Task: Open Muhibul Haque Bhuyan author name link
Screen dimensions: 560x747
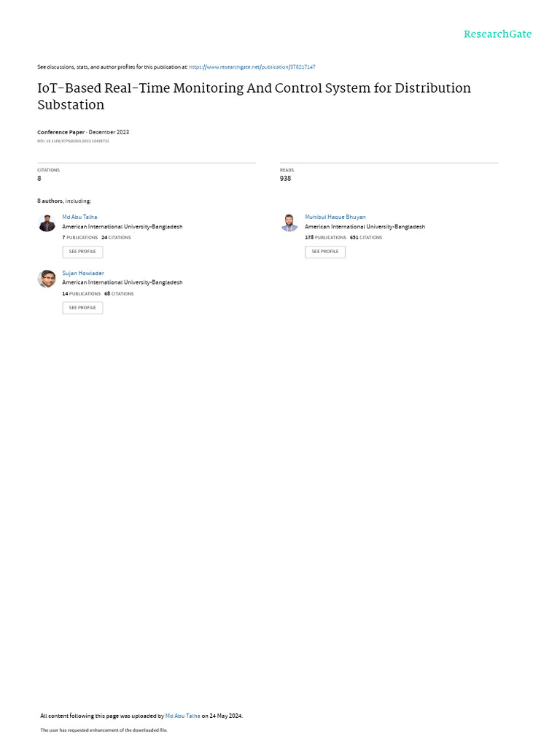Action: tap(335, 217)
